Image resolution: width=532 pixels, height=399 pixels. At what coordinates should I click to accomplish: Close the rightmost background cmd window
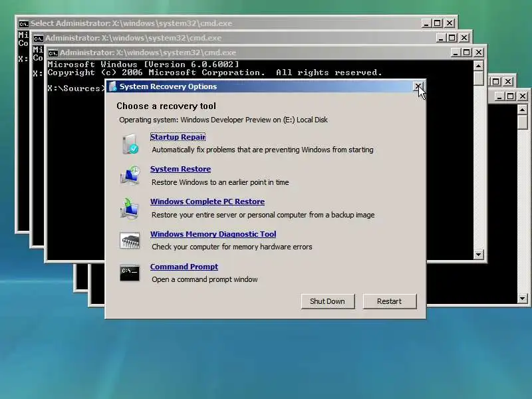coord(523,96)
